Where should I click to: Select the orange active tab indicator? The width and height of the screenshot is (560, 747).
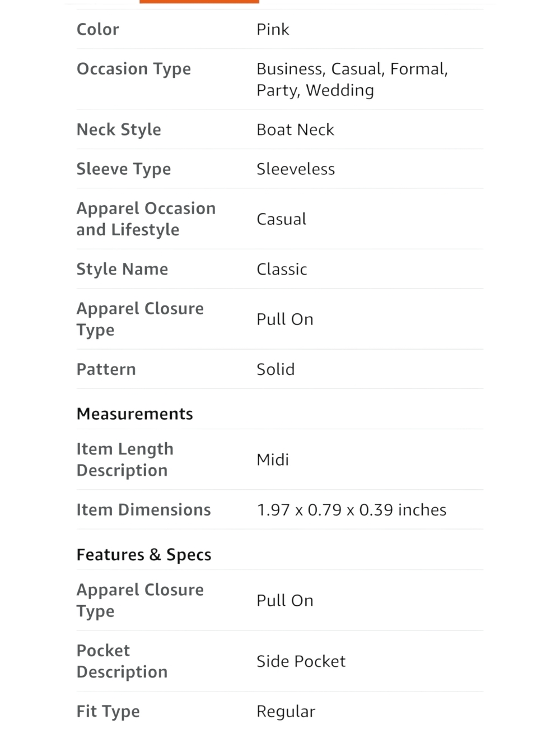pyautogui.click(x=199, y=2)
